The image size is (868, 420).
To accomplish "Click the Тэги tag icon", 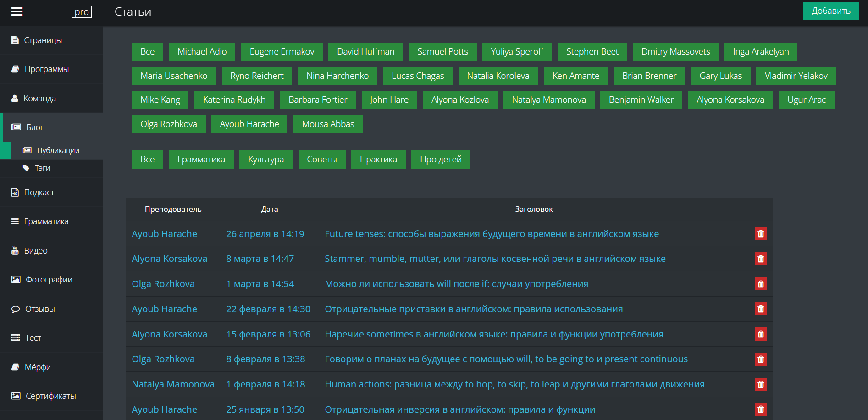I will pos(26,168).
